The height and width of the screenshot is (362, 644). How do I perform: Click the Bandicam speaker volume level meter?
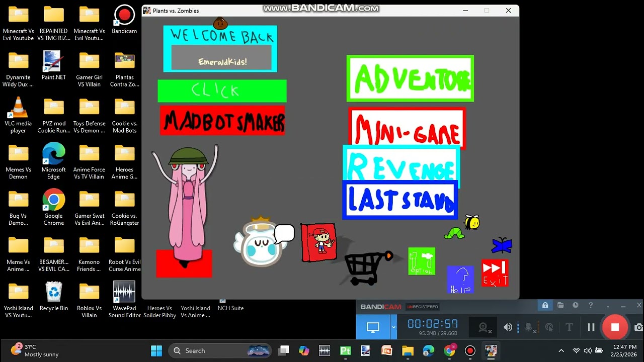[518, 328]
